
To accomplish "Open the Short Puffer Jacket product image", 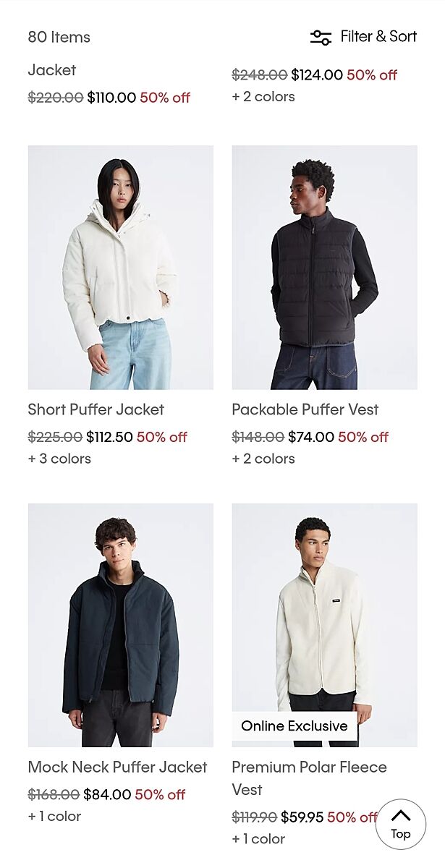I will [121, 268].
